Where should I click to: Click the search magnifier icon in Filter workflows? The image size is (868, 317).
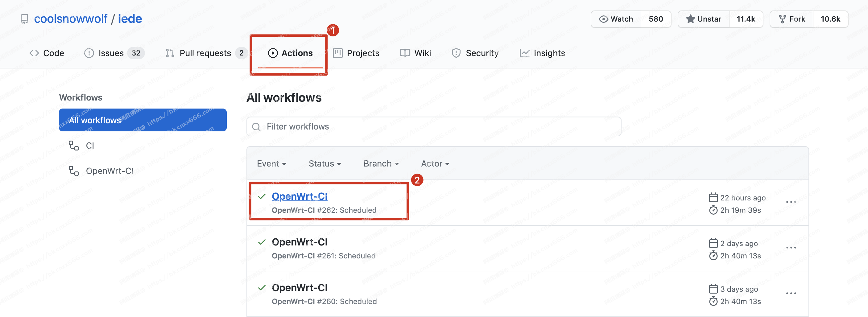click(x=256, y=127)
